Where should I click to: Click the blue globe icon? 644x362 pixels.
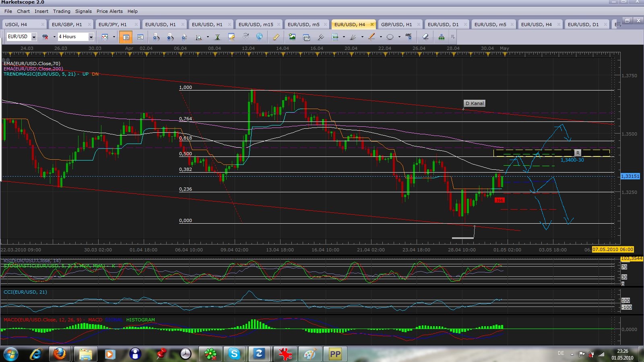[x=260, y=37]
